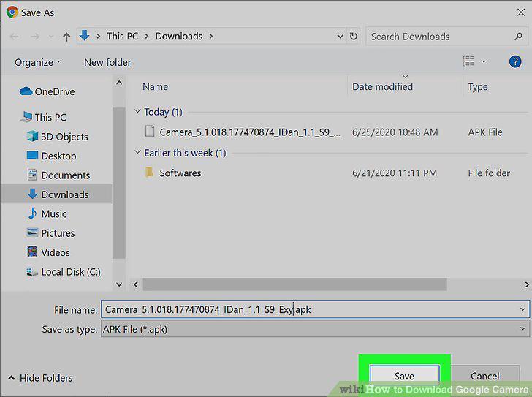Viewport: 532px width, 397px height.
Task: Click the Cancel button
Action: click(484, 376)
